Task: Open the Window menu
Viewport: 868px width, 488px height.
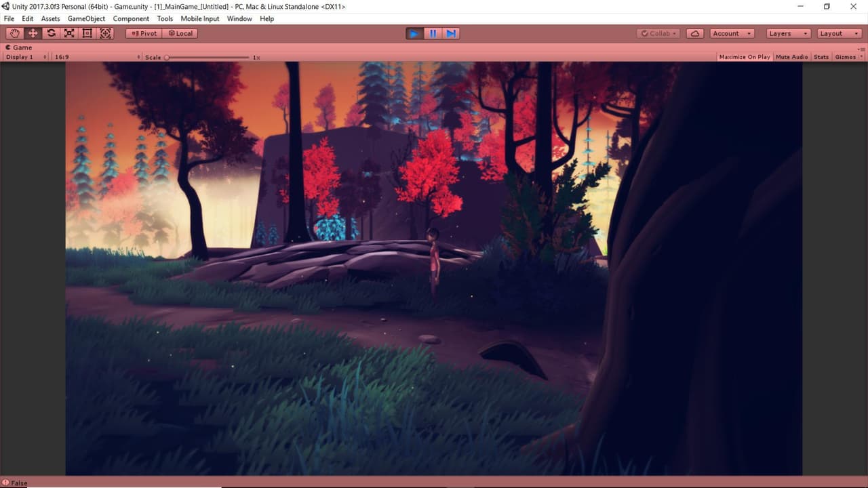Action: tap(239, 18)
